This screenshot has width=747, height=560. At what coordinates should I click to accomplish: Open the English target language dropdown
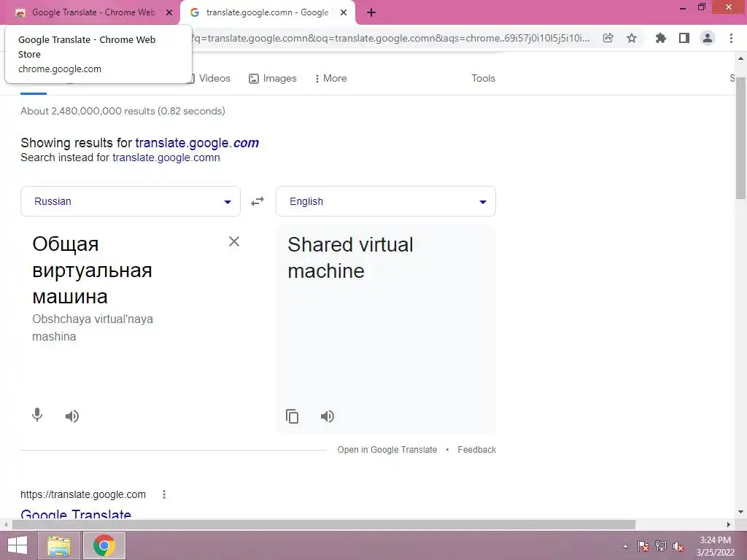386,201
